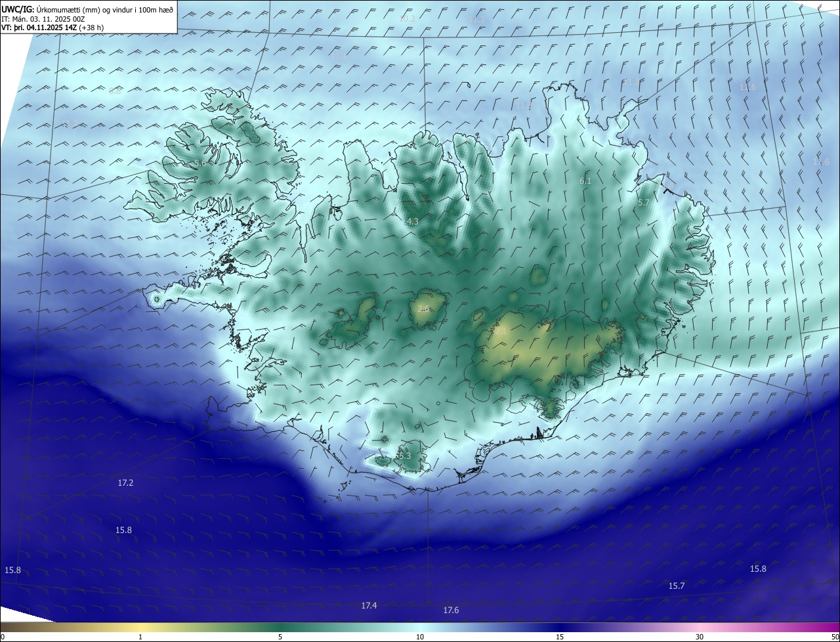Click the 10.2 value label on the map
The width and height of the screenshot is (840, 642).
[408, 18]
